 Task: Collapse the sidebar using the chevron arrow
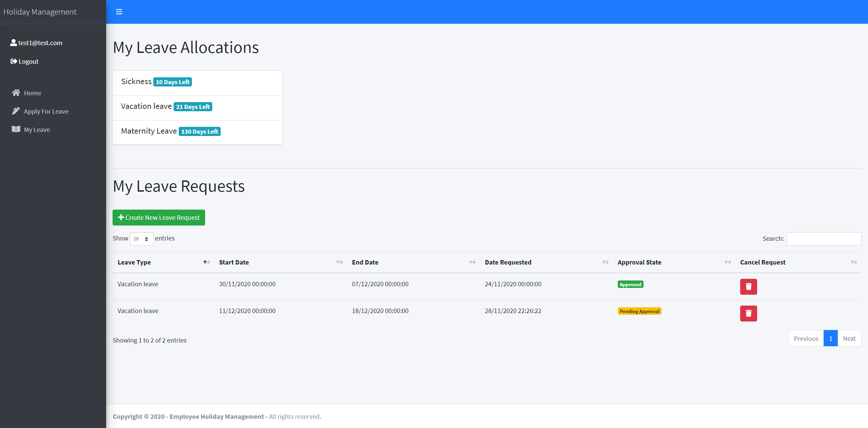(x=5, y=29)
